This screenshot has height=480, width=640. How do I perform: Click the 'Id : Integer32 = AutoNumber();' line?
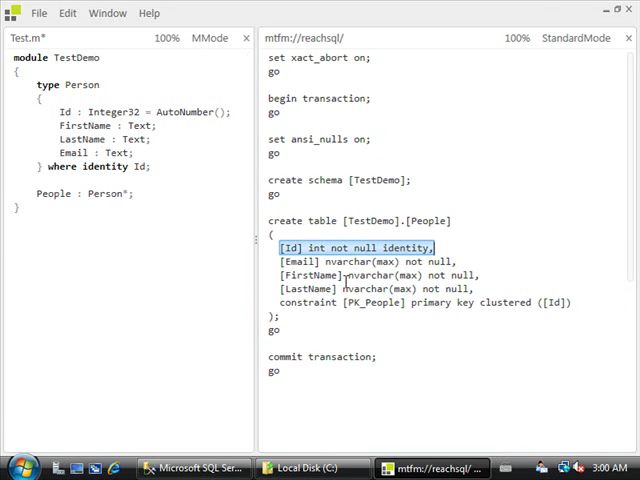tap(145, 112)
